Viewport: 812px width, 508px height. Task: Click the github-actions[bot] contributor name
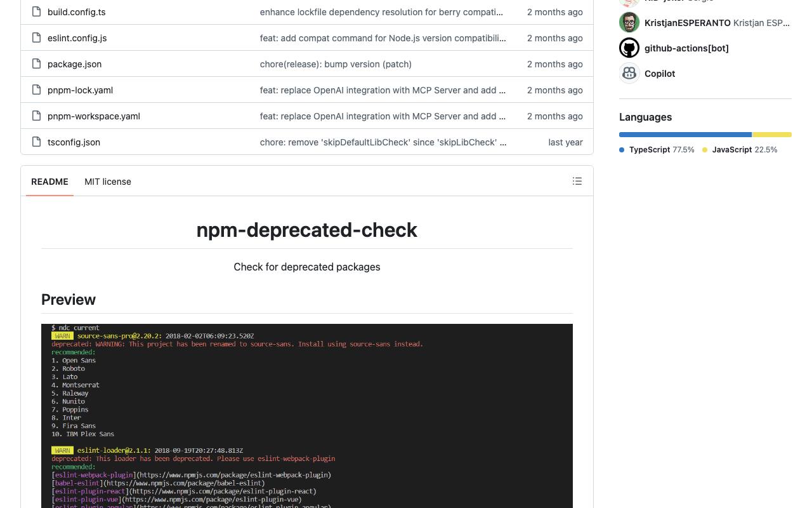pos(686,48)
